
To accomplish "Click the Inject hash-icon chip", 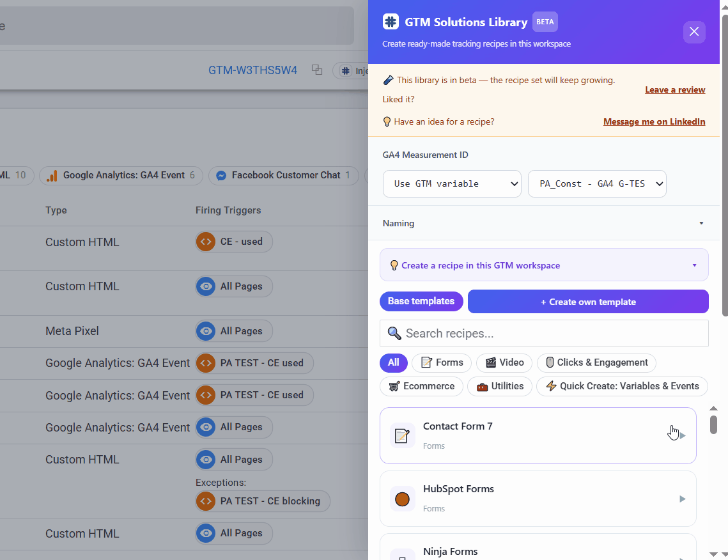I will (352, 71).
